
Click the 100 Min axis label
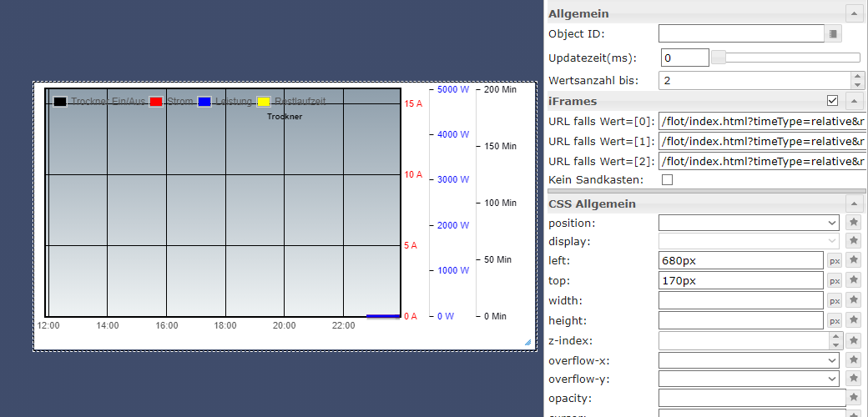[x=500, y=203]
